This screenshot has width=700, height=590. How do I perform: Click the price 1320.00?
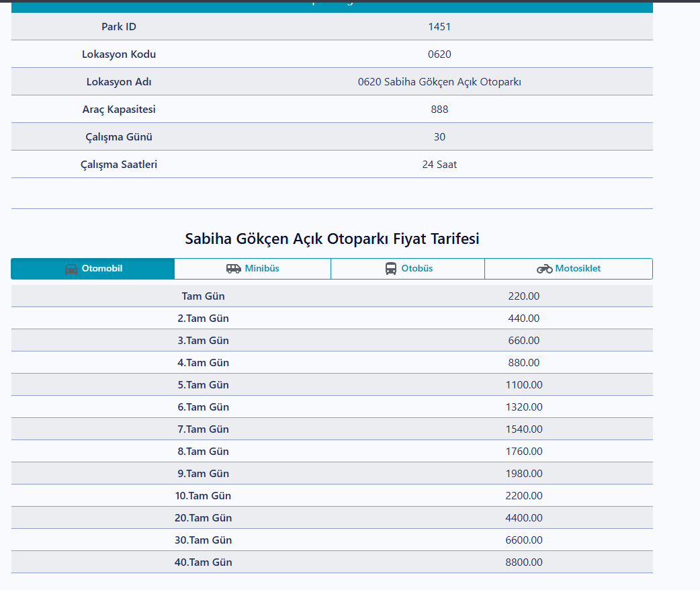524,407
